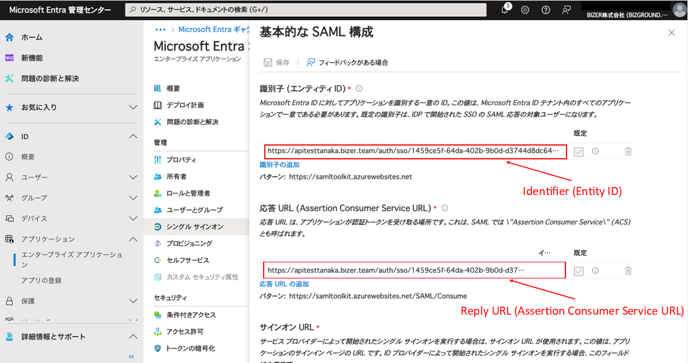This screenshot has height=363, width=688.
Task: Select アプリの登録 in the sidebar
Action: point(42,280)
